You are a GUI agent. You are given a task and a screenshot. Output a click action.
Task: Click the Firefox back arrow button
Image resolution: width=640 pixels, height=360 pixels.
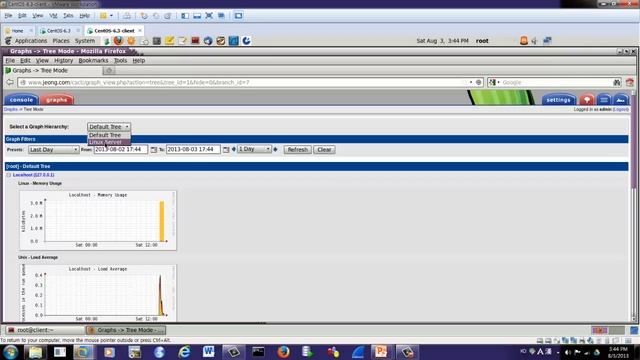click(10, 82)
